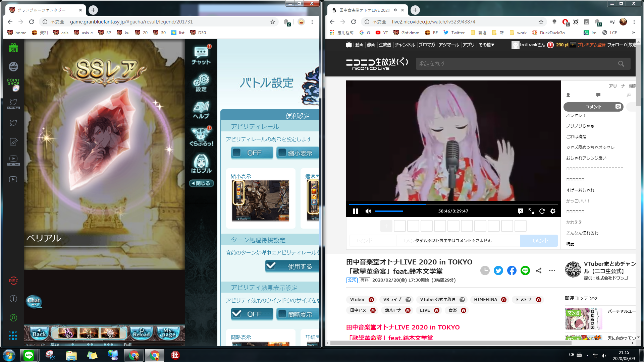Search icon in Niconico search bar
This screenshot has width=644, height=362.
click(x=621, y=64)
